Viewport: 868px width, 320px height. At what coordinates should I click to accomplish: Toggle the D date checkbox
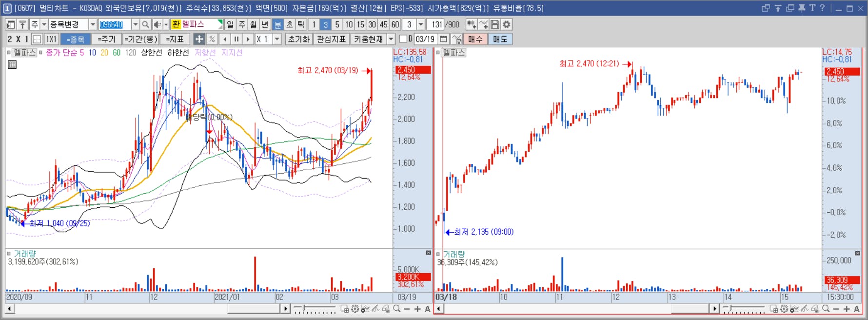pos(403,39)
